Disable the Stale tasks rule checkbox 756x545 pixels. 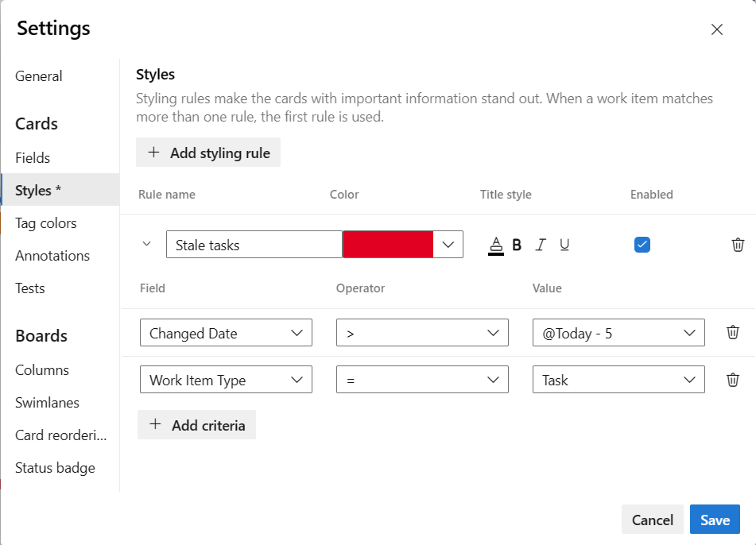click(642, 245)
